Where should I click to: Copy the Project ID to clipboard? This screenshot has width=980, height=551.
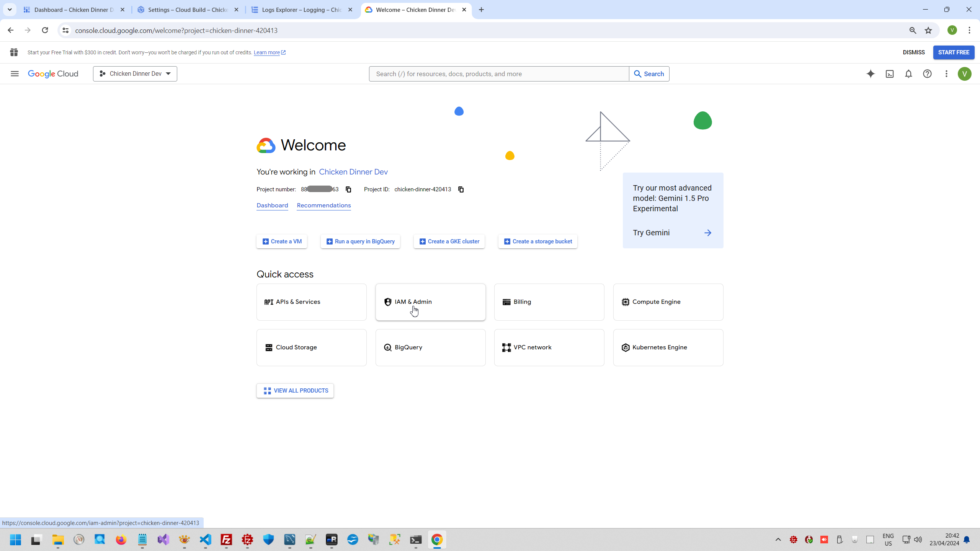pyautogui.click(x=461, y=189)
